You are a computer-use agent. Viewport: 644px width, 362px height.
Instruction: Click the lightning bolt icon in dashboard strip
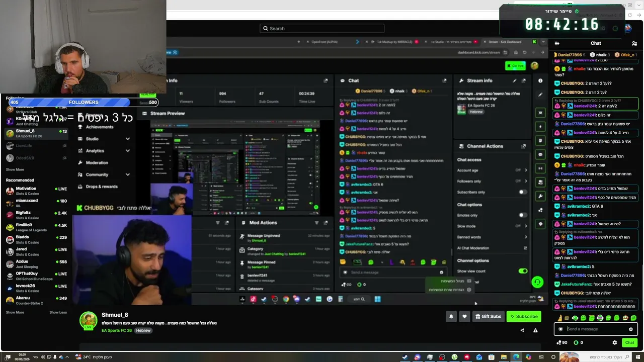coord(540,127)
